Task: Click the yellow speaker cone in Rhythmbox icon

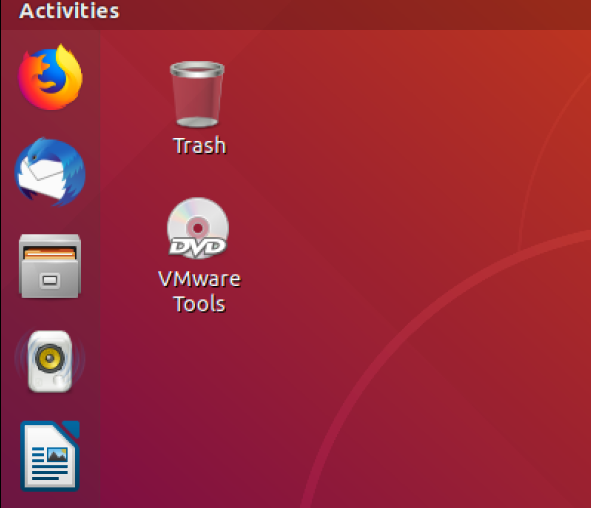Action: (x=49, y=358)
